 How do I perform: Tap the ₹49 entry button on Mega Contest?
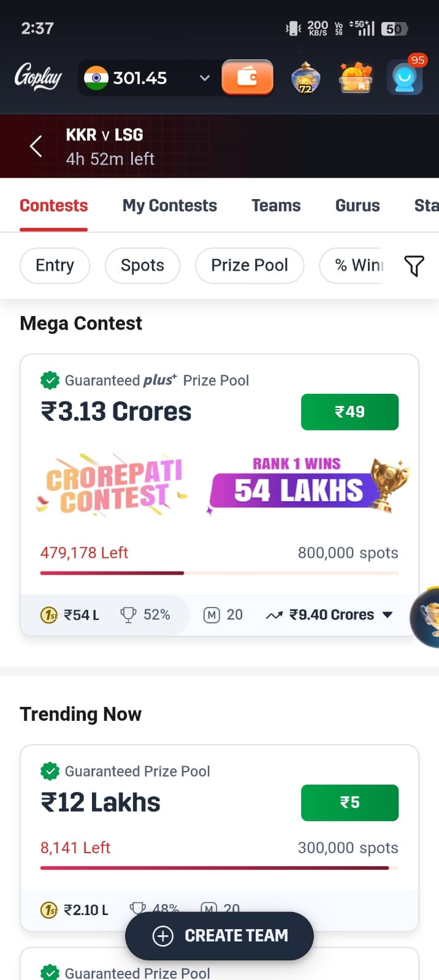[x=349, y=412]
